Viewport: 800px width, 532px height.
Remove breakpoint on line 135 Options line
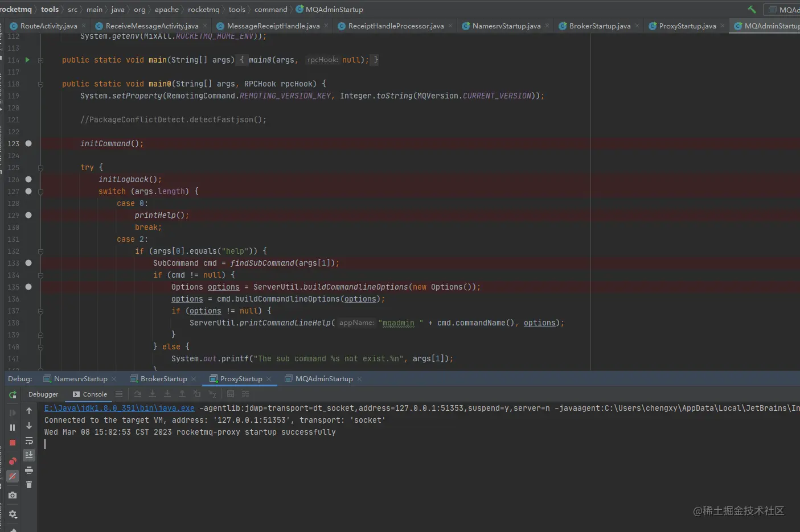point(28,287)
